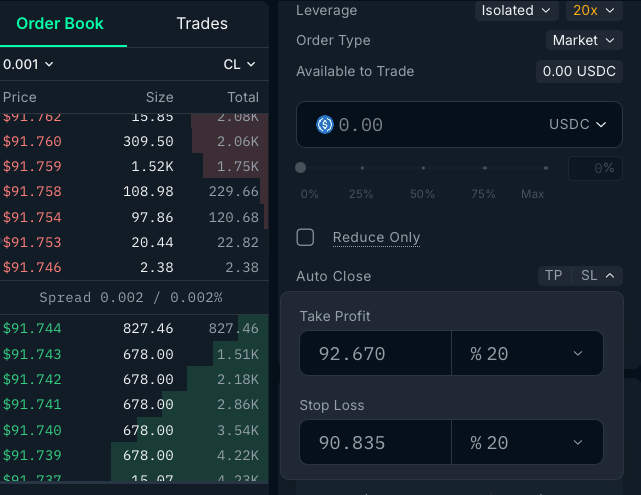Click the chevron on the Market order type

tap(610, 40)
